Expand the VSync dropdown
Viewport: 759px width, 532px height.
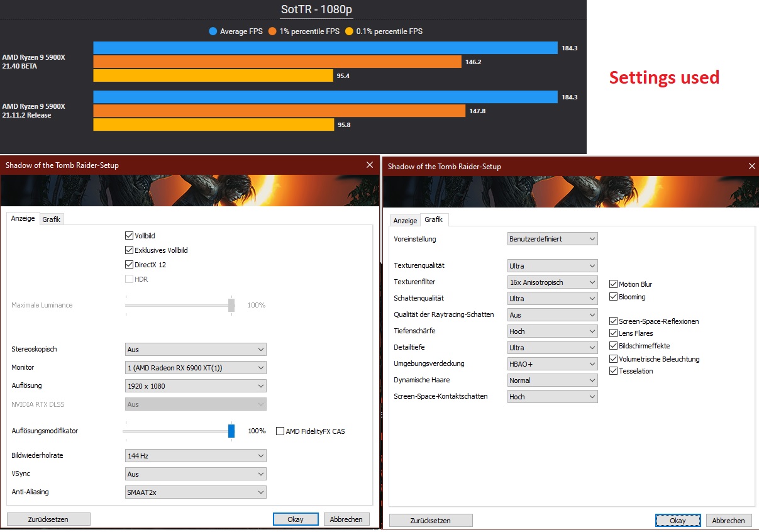(x=196, y=474)
